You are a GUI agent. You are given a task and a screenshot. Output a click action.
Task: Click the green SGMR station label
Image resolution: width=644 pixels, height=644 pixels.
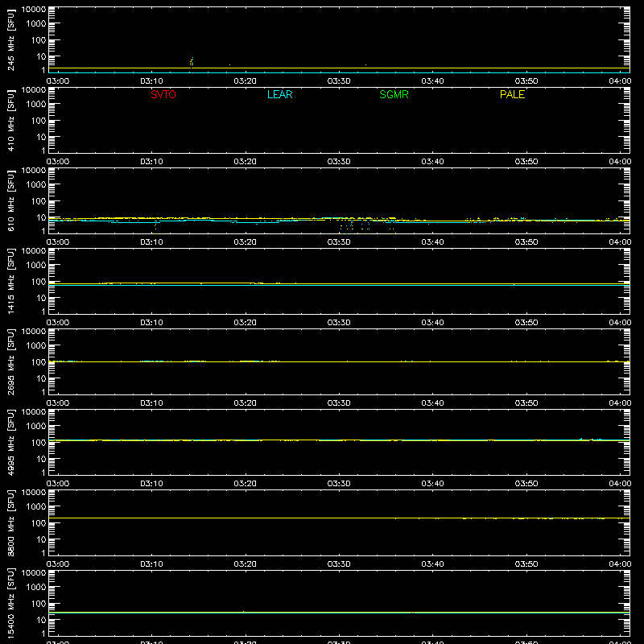point(394,94)
